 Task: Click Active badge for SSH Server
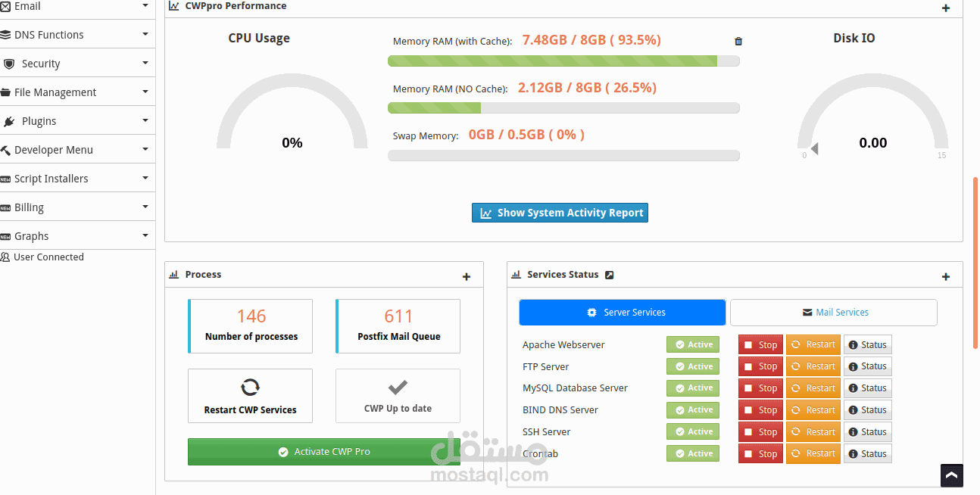(x=693, y=431)
